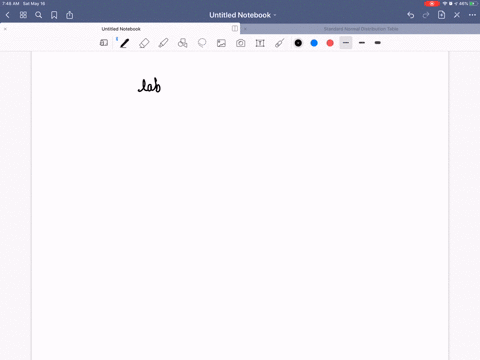Image resolution: width=480 pixels, height=360 pixels.
Task: Open the more options ellipsis menu
Action: (x=472, y=15)
